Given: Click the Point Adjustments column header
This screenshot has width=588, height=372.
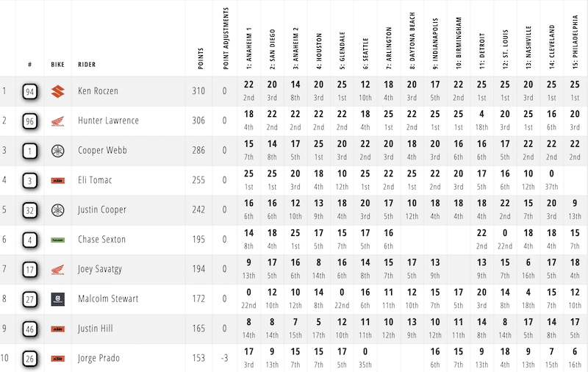Looking at the screenshot, I should (x=226, y=40).
